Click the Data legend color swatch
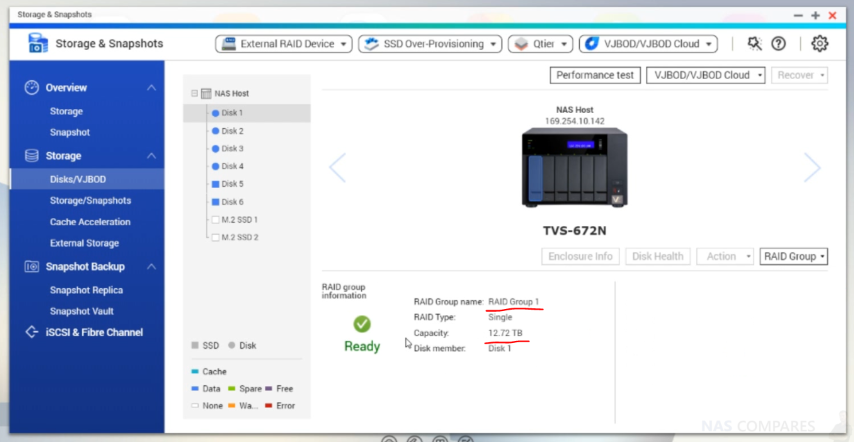This screenshot has width=854, height=442. coord(195,389)
